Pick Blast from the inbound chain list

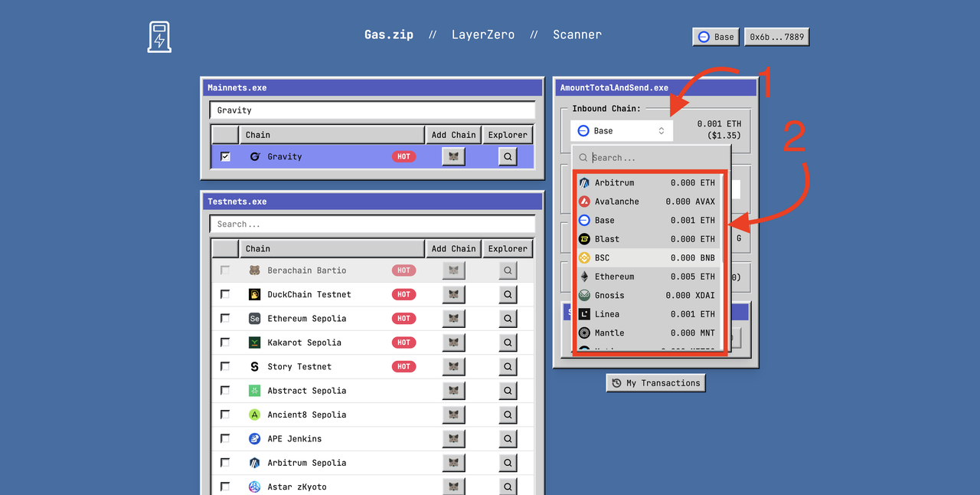pos(648,239)
